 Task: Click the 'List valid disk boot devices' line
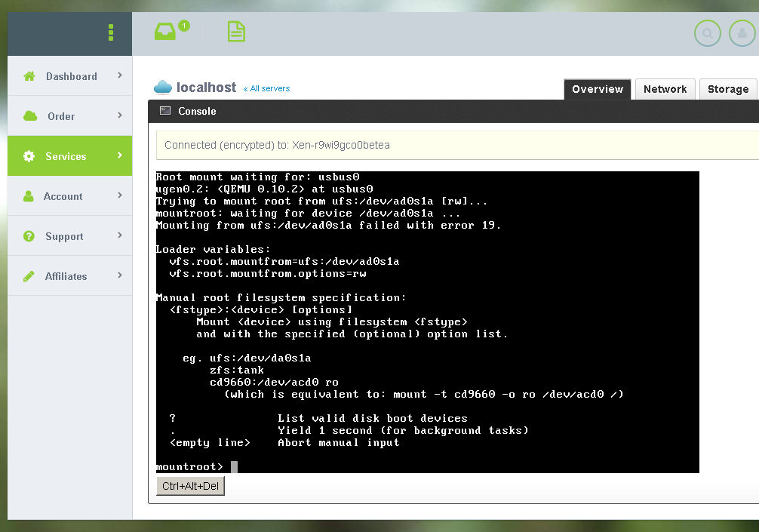pos(373,418)
